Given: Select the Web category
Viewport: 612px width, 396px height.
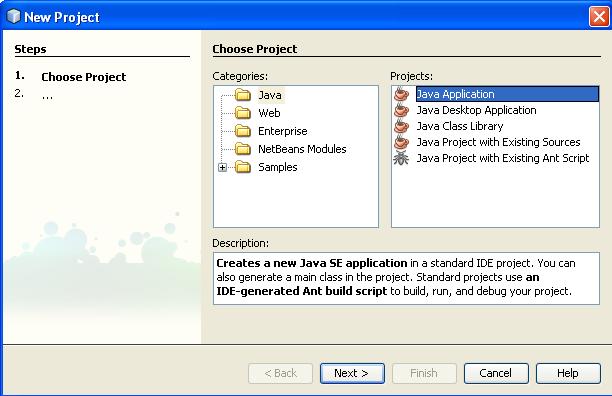Looking at the screenshot, I should click(269, 113).
